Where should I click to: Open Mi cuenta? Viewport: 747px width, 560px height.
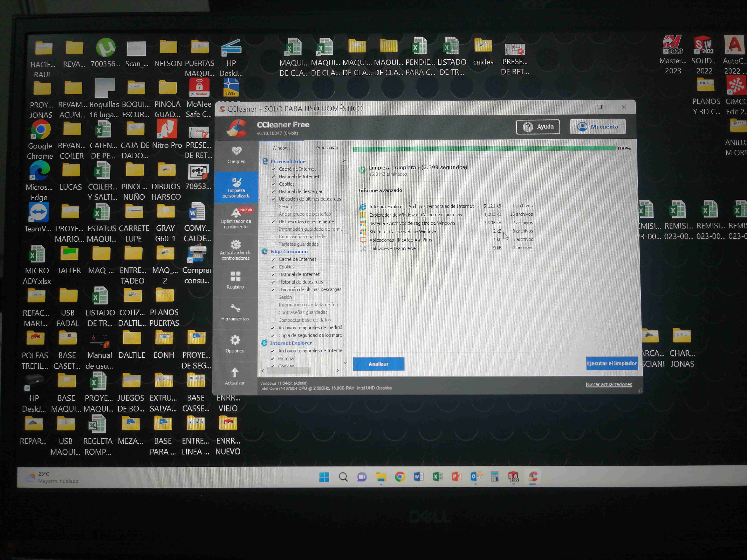[x=598, y=127]
